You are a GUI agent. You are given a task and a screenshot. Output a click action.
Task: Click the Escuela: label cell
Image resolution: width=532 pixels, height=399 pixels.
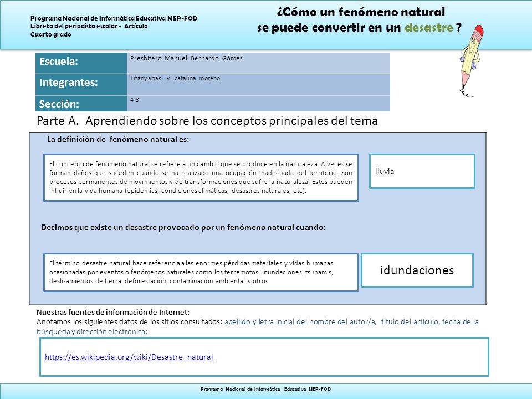point(81,63)
